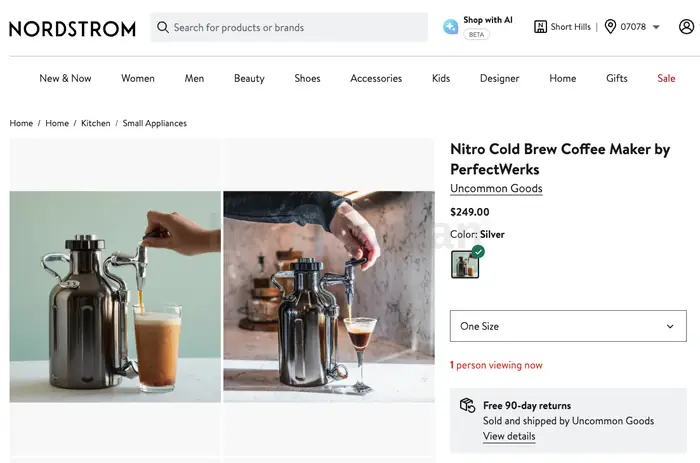Click the free returns package icon
This screenshot has height=463, width=700.
[x=467, y=405]
